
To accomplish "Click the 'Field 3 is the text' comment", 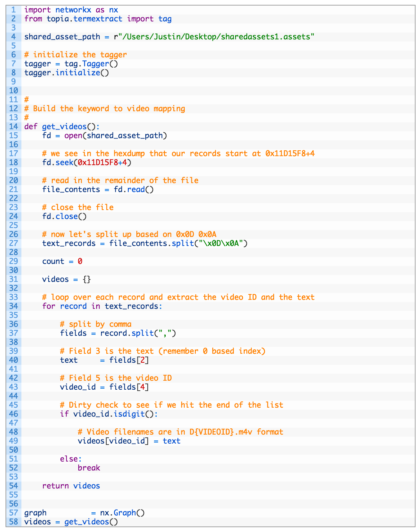I will pyautogui.click(x=163, y=351).
